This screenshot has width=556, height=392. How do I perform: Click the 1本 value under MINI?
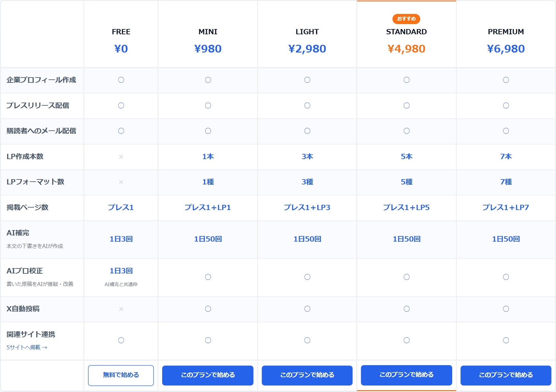(208, 157)
